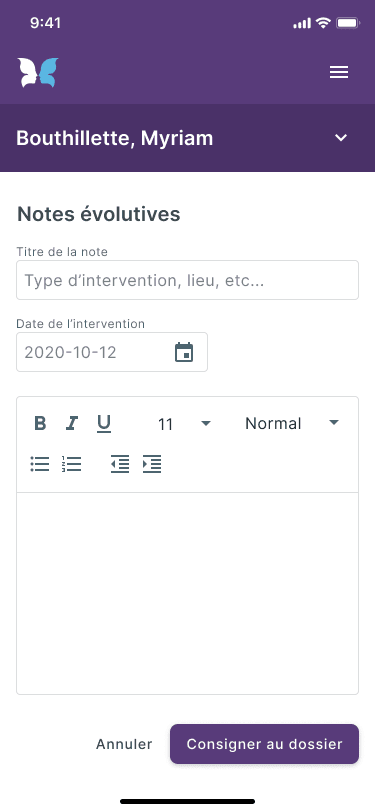Screen dimensions: 375x812
Task: Click the Annuler button
Action: [x=124, y=744]
